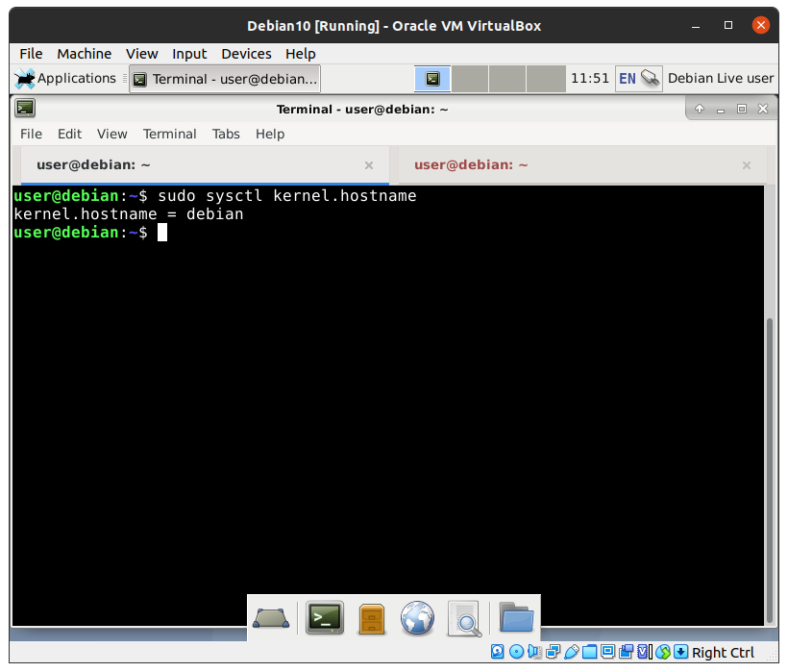This screenshot has height=672, width=788.
Task: Switch to the second workspace in pager
Action: tap(470, 78)
